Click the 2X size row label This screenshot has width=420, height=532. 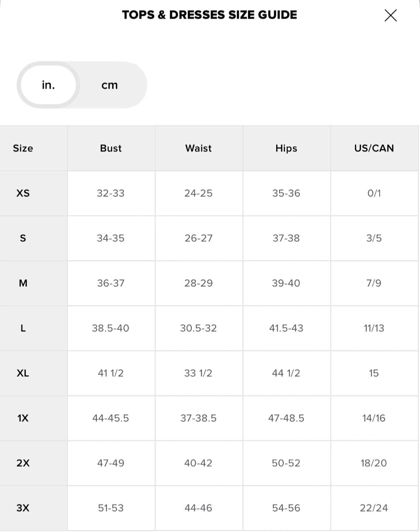(23, 463)
